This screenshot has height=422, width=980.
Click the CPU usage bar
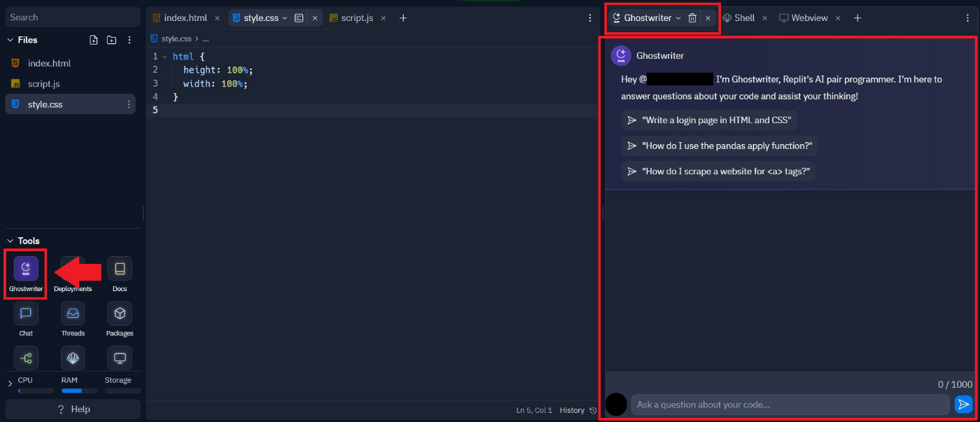[36, 391]
